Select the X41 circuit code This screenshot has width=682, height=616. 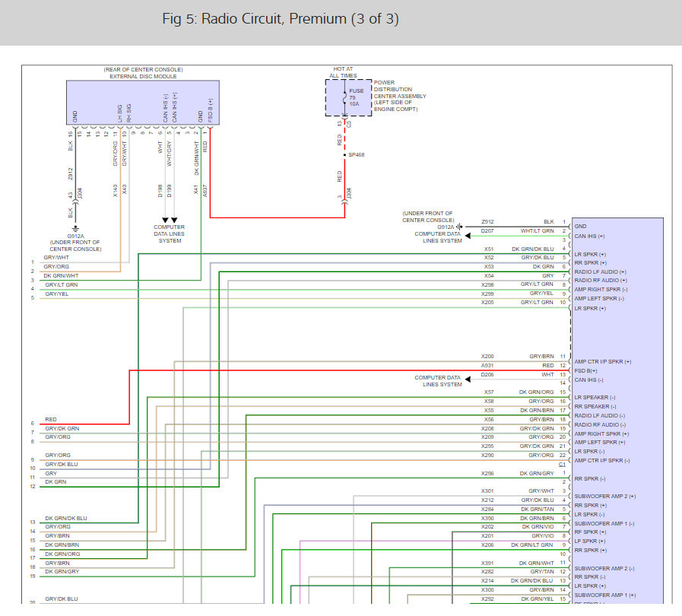point(196,189)
